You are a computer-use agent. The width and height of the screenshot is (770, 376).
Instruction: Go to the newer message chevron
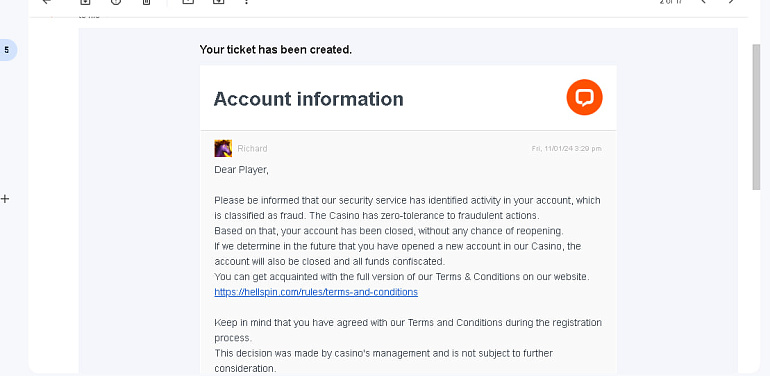[704, 1]
